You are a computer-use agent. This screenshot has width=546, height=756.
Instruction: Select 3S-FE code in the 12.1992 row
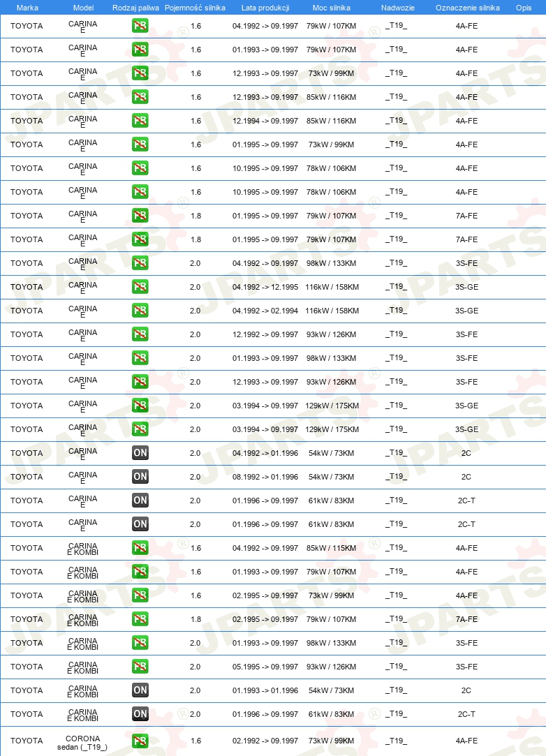click(x=466, y=334)
